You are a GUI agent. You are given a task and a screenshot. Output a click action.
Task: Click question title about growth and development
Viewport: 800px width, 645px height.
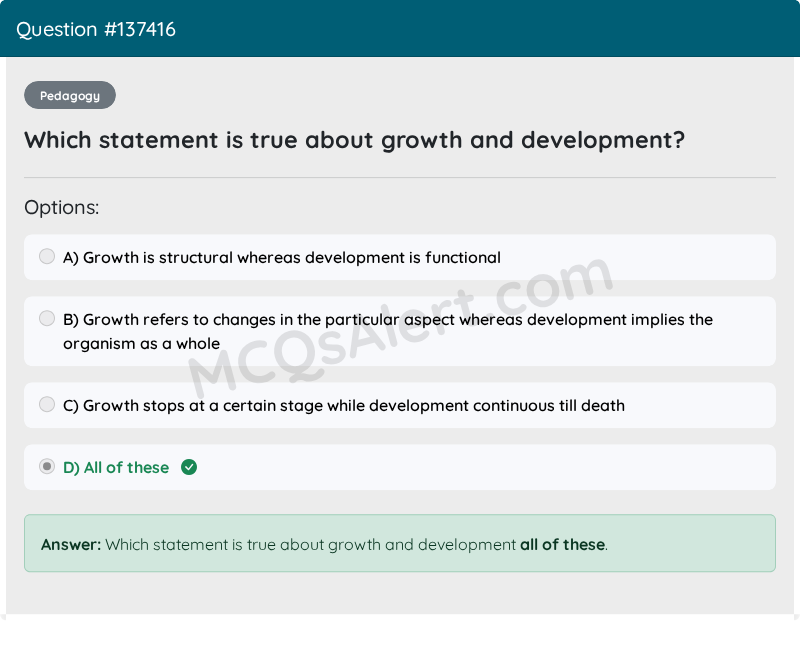point(355,140)
